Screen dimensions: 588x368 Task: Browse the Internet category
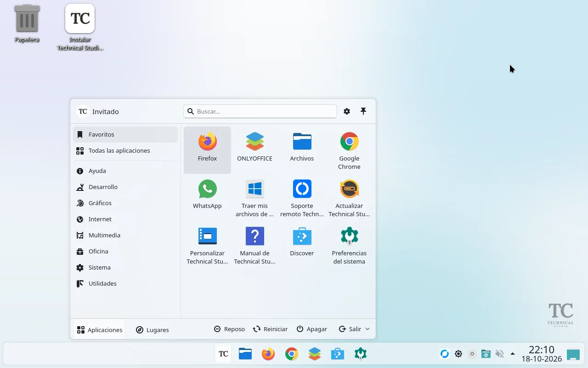(125, 219)
